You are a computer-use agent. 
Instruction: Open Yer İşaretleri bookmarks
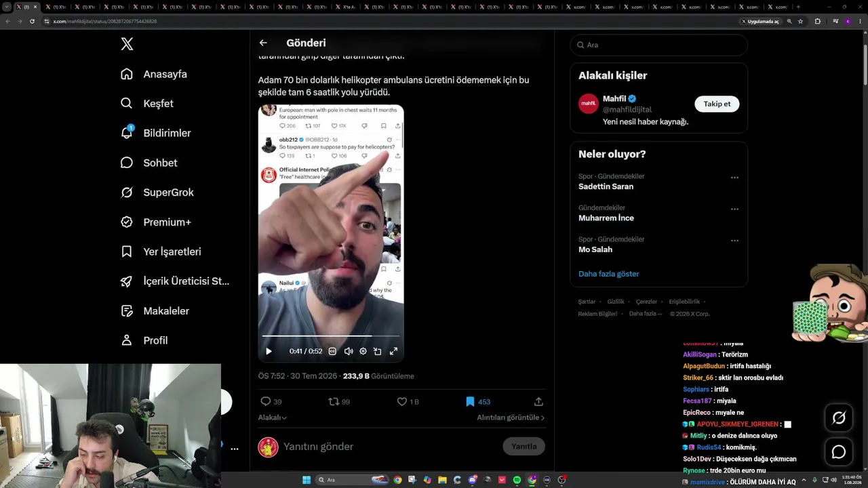click(x=161, y=251)
